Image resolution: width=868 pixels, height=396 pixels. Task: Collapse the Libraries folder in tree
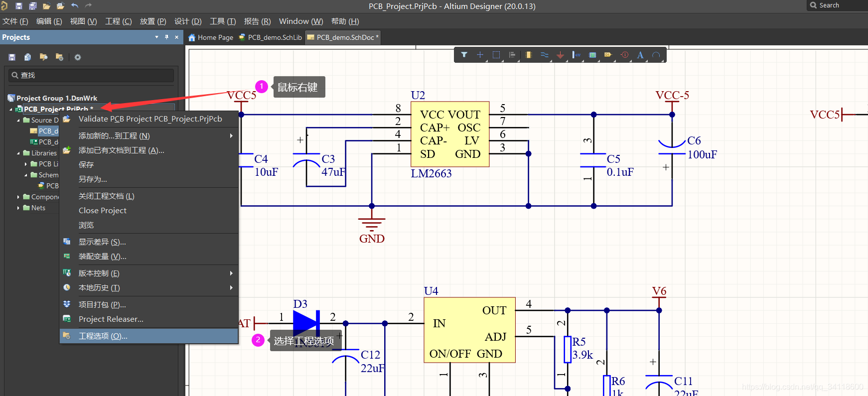point(18,153)
